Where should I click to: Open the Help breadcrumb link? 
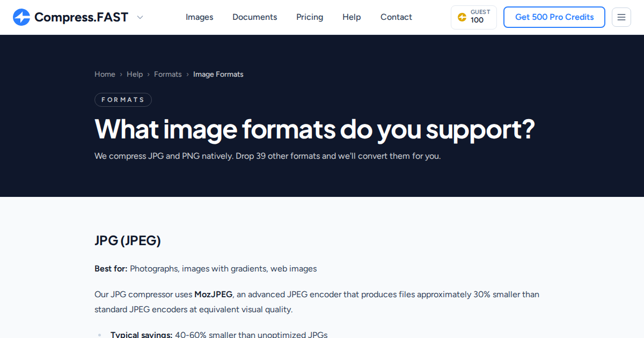(x=135, y=74)
